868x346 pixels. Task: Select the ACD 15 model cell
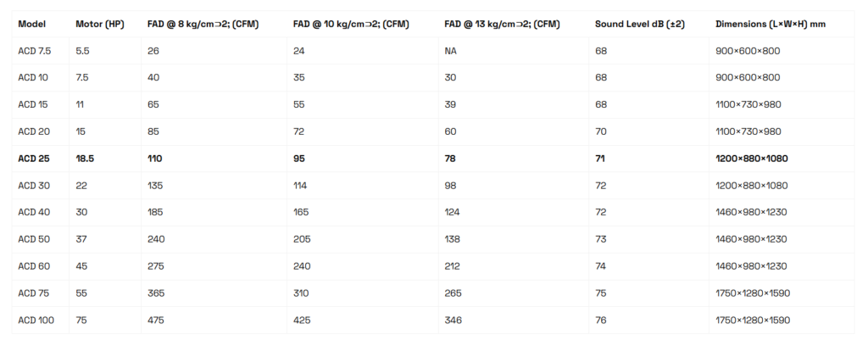33,104
